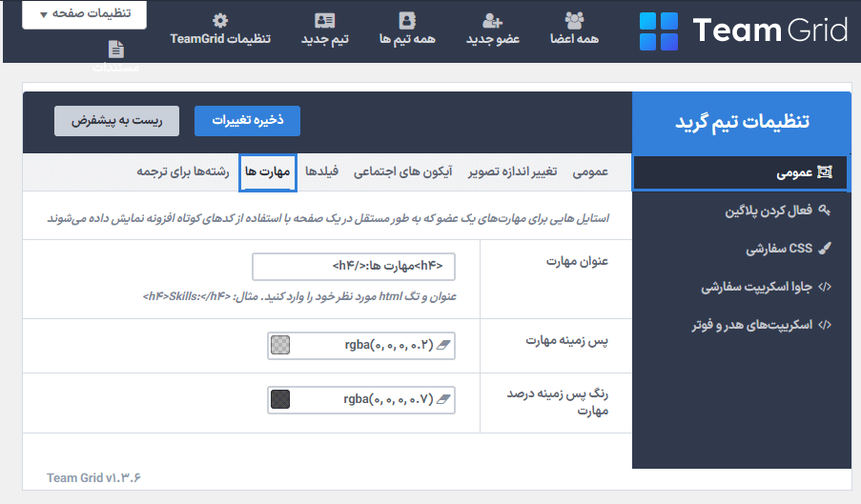Open تنظیمات TeamGrid gear icon
This screenshot has width=861, height=504.
tap(220, 20)
